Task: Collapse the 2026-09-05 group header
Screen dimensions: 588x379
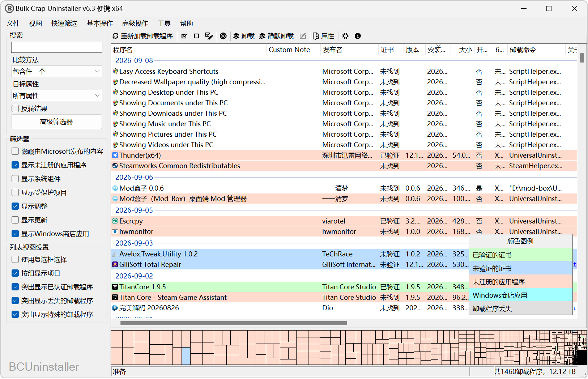Action: click(x=134, y=210)
